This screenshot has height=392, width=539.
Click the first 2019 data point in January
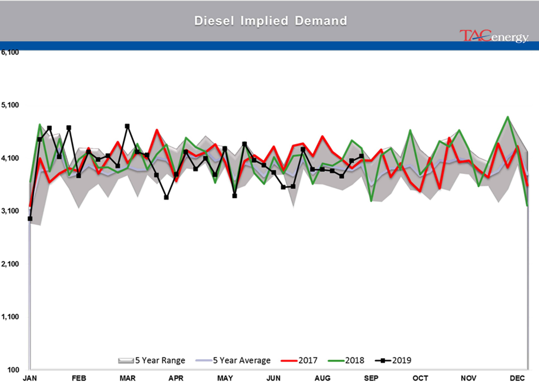[30, 219]
